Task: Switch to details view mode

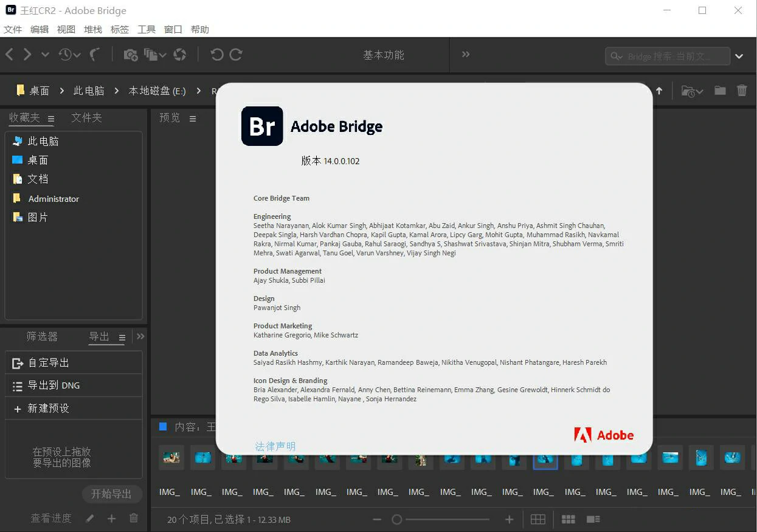Action: pos(593,519)
